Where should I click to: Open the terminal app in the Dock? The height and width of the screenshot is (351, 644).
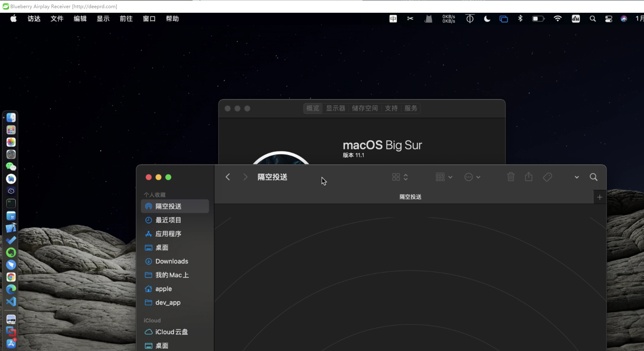point(11,203)
